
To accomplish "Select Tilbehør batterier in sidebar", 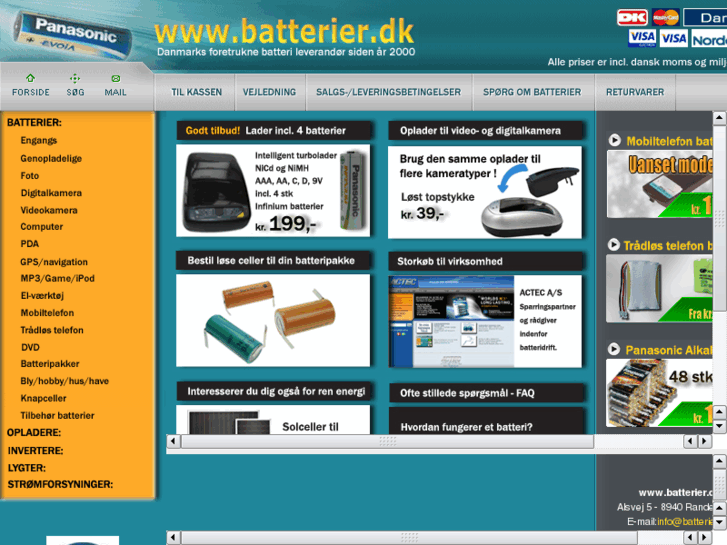I will tap(57, 416).
